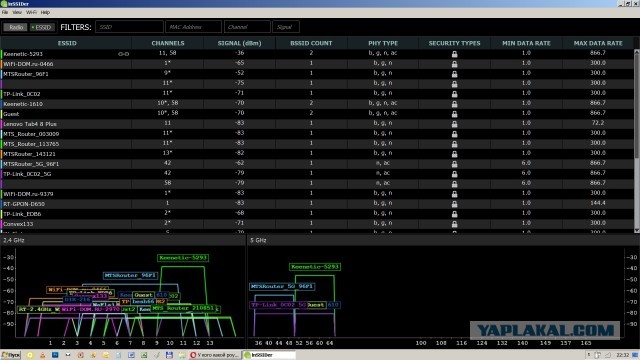The image size is (640, 360).
Task: Focus the SSID filter field
Action: [129, 27]
